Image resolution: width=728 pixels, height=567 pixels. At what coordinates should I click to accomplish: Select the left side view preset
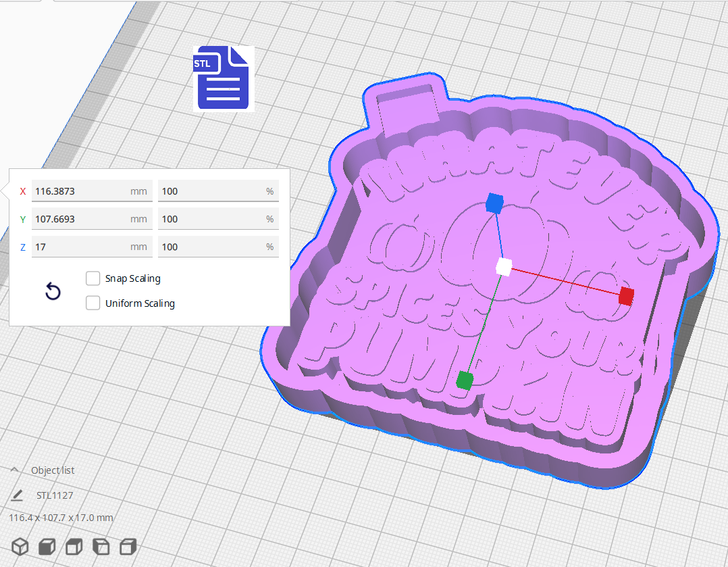pyautogui.click(x=101, y=547)
